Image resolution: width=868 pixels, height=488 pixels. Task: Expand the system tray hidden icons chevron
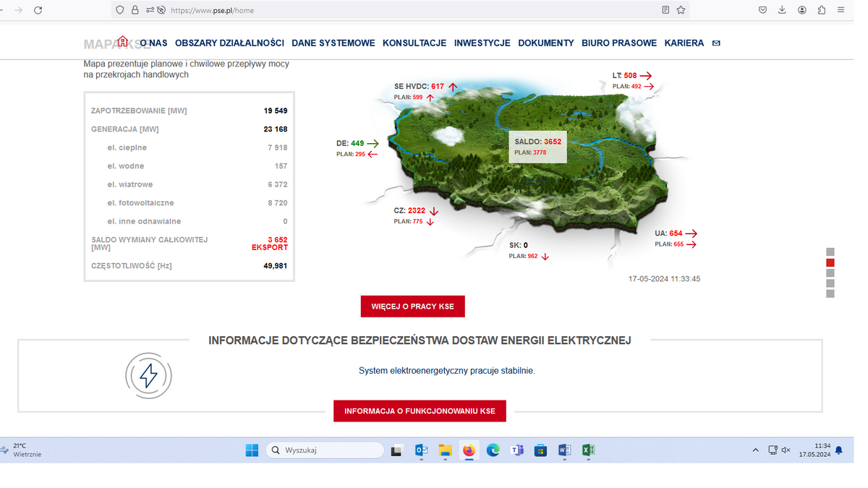pyautogui.click(x=755, y=450)
